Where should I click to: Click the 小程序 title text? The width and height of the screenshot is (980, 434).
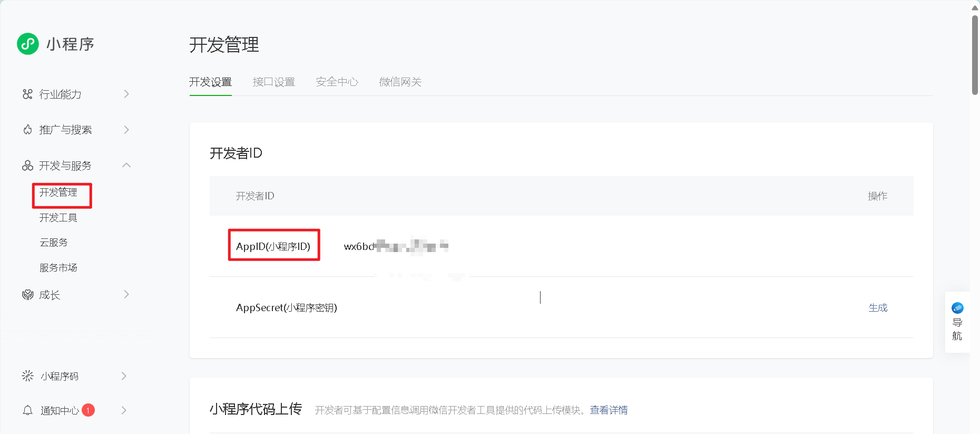point(70,44)
